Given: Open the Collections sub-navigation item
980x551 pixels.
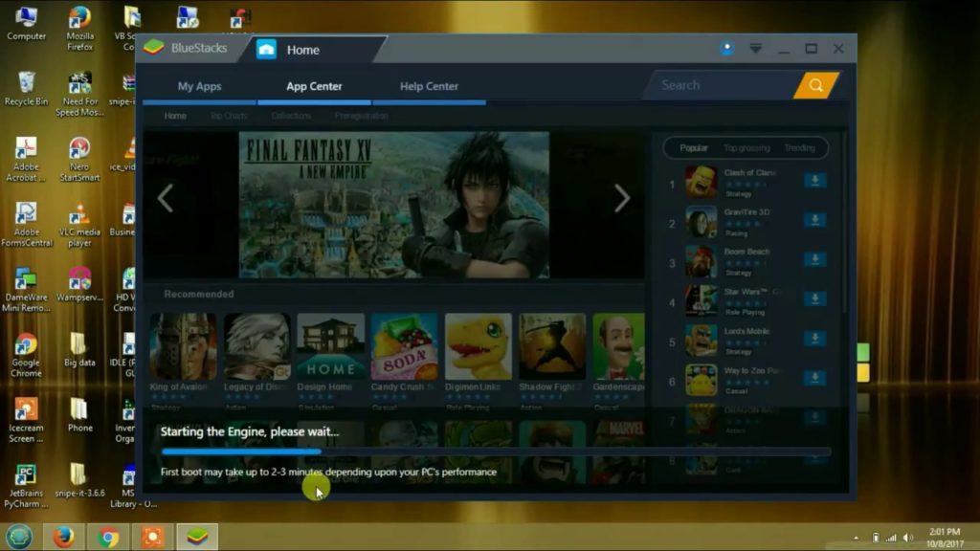Looking at the screenshot, I should (291, 116).
